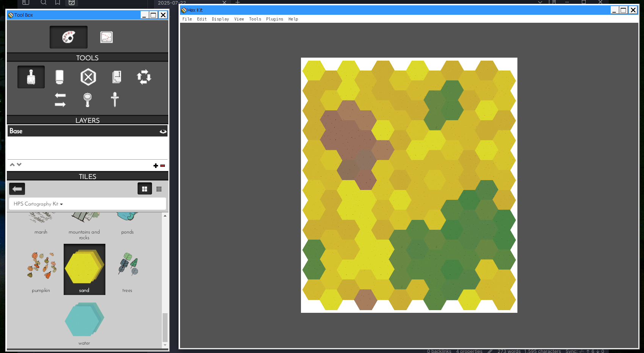Open the map settings tab icon

click(107, 37)
